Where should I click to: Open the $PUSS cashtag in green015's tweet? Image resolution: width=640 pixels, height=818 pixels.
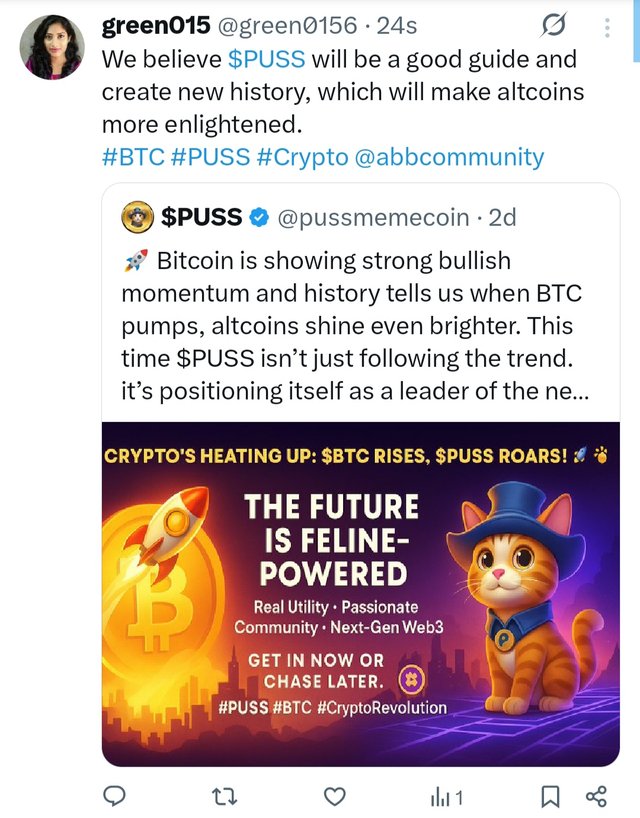(x=266, y=59)
